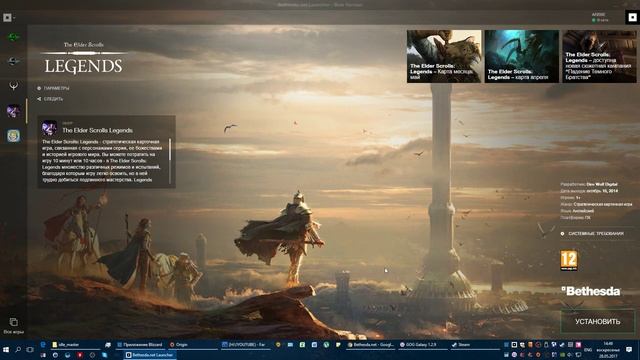Switch to the Far manager taskbar window
Viewport: 640px width, 360px height.
(x=245, y=345)
